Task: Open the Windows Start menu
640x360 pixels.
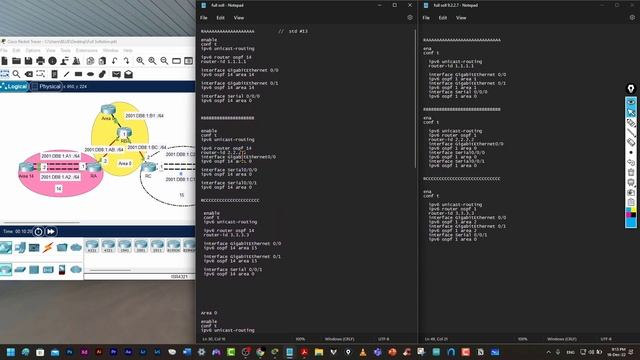Action: coord(11,352)
